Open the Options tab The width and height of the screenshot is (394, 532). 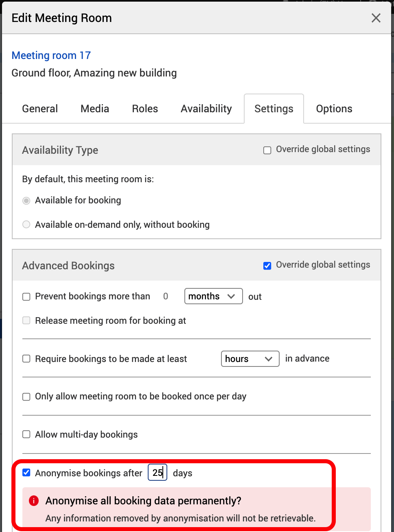(x=334, y=109)
